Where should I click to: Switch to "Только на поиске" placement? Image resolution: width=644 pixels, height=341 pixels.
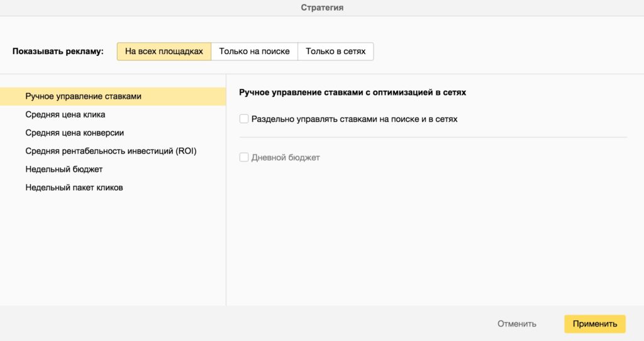pyautogui.click(x=254, y=51)
